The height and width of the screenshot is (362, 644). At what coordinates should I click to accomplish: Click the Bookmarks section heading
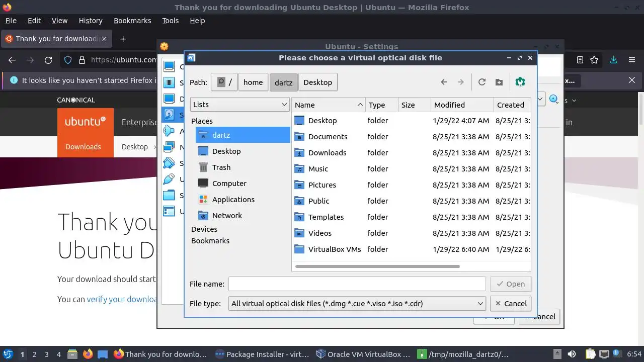(x=210, y=241)
